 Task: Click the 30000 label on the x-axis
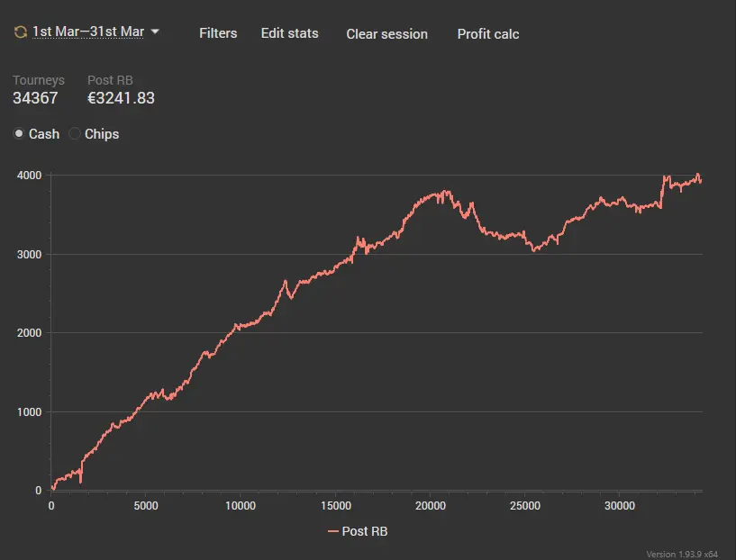620,506
